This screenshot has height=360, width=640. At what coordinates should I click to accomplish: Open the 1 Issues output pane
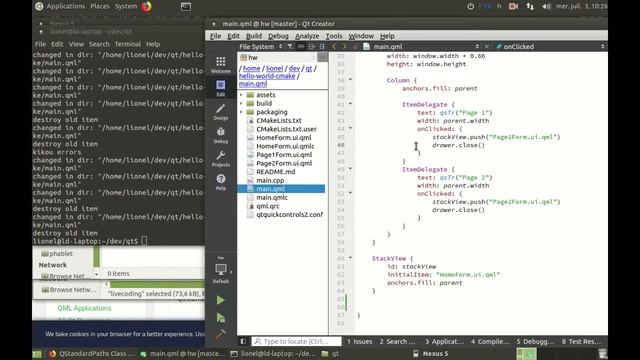tap(359, 341)
